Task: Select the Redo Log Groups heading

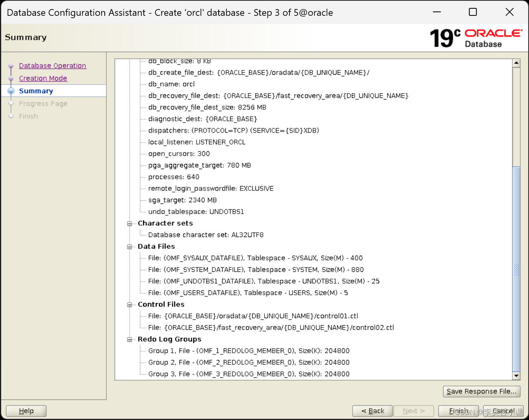Action: point(169,339)
